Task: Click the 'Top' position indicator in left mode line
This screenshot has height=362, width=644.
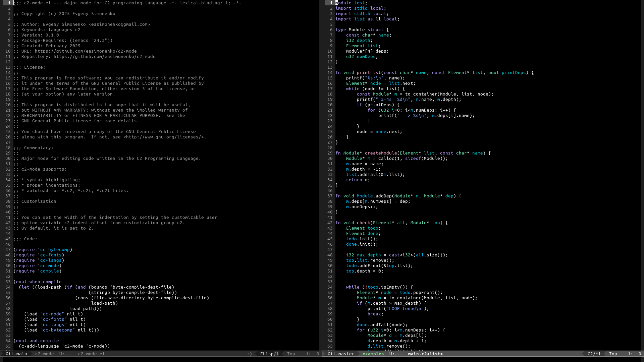Action: (x=291, y=354)
